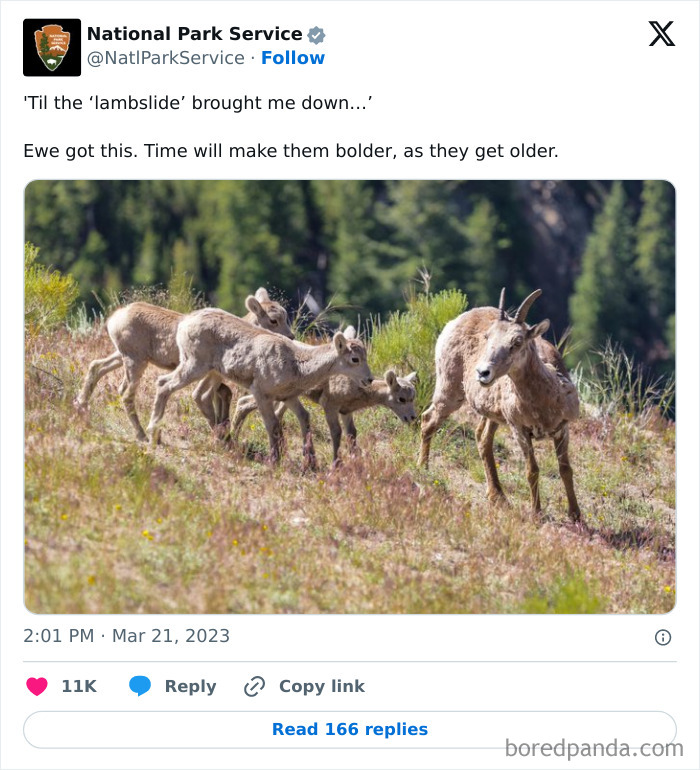Viewport: 700px width, 770px height.
Task: Open the @NatlParkService handle
Action: click(165, 58)
